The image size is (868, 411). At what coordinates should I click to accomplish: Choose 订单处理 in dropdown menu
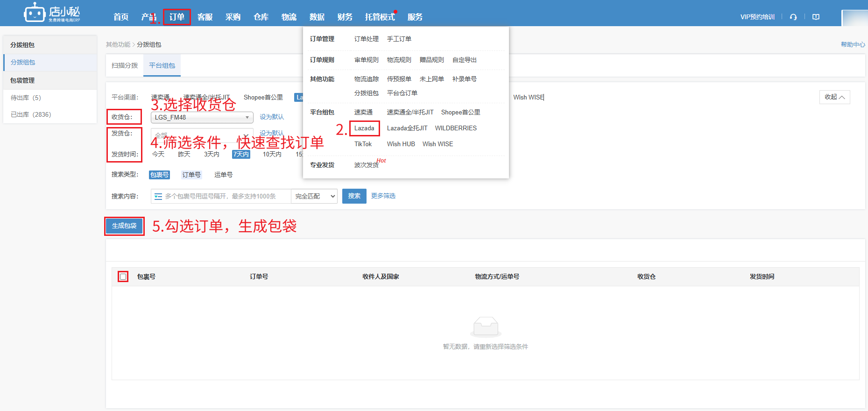coord(367,39)
